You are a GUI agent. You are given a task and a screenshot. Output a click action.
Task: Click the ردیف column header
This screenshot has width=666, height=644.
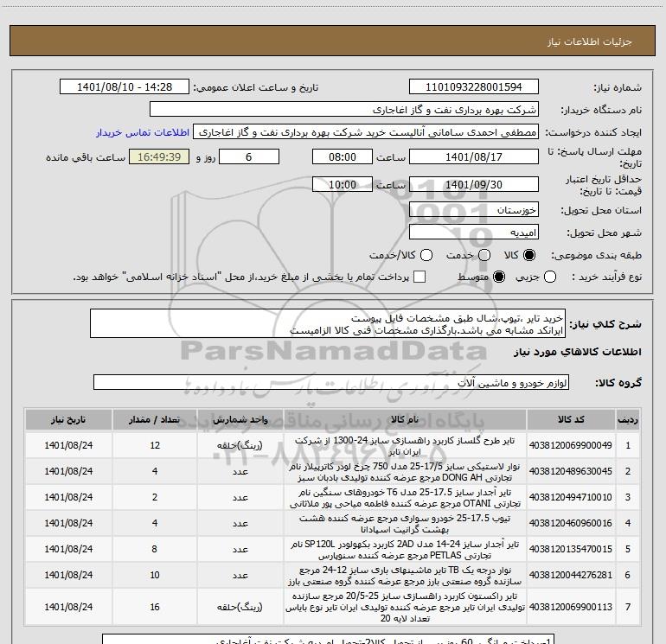pos(628,420)
